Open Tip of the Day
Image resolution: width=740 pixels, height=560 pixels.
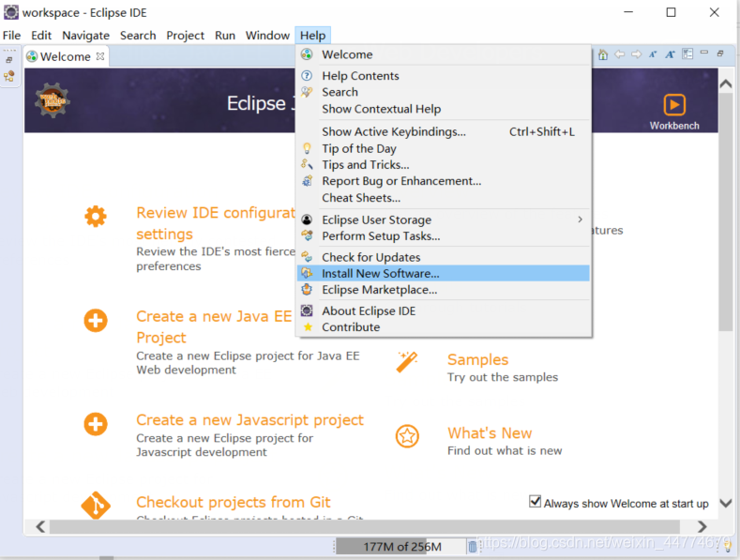444,149
